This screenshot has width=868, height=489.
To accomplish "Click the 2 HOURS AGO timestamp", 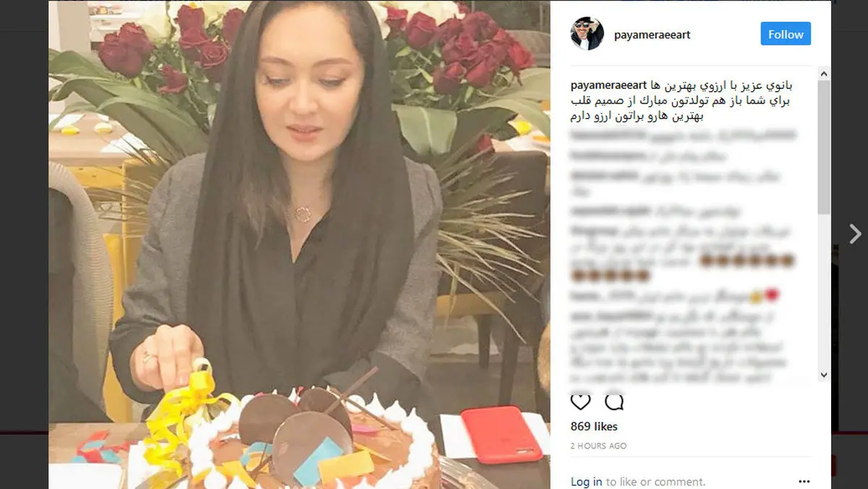I will click(x=598, y=446).
